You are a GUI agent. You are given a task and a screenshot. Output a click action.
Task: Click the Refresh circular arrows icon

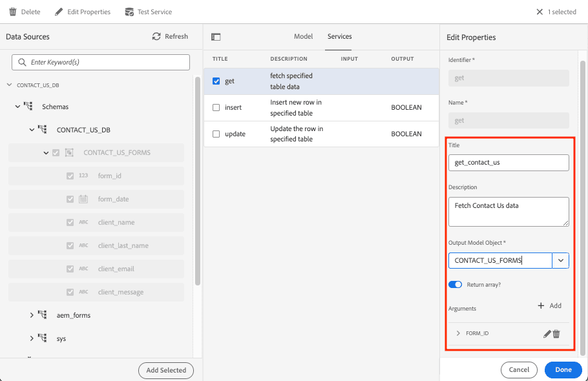[x=156, y=36]
